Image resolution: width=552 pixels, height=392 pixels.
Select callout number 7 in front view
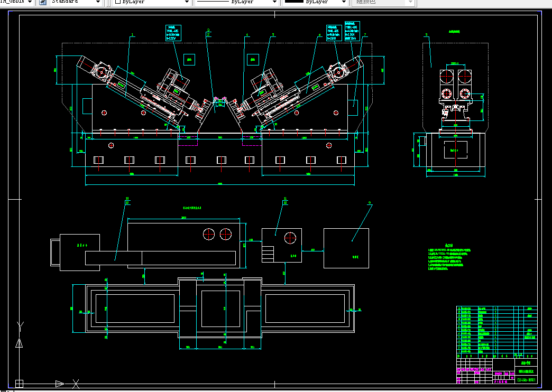click(x=365, y=35)
